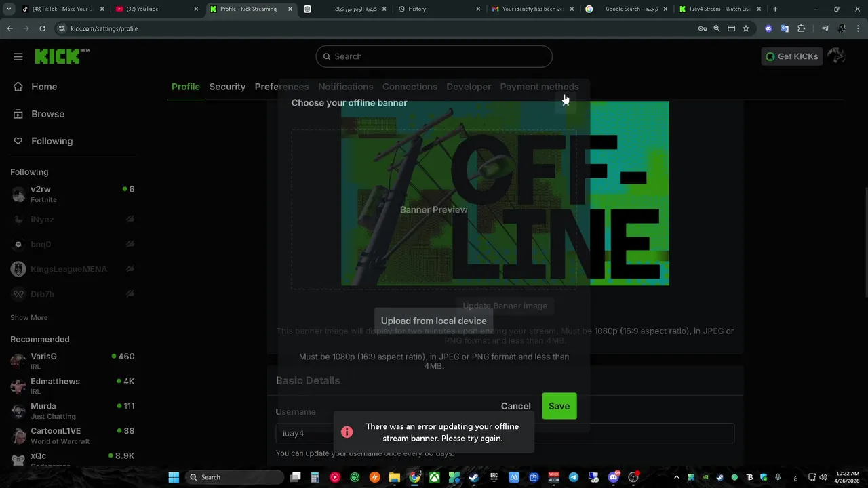Switch to the Security settings tab

(x=227, y=87)
